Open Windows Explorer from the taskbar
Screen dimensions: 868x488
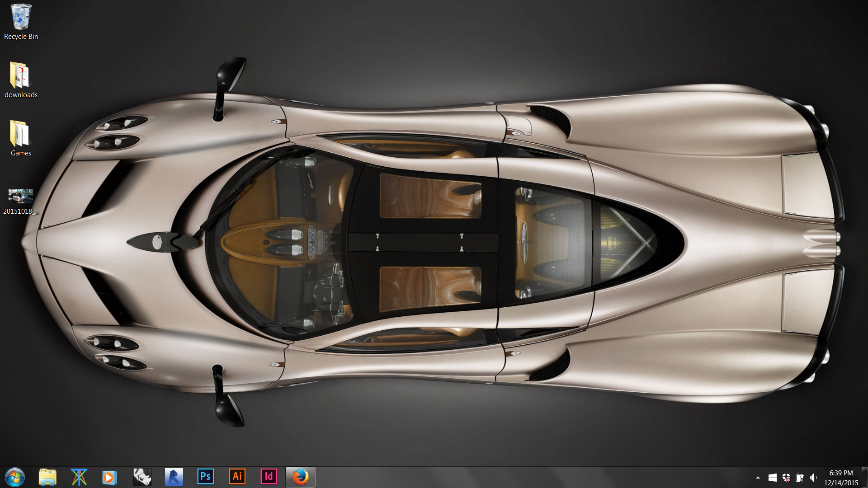[x=47, y=477]
